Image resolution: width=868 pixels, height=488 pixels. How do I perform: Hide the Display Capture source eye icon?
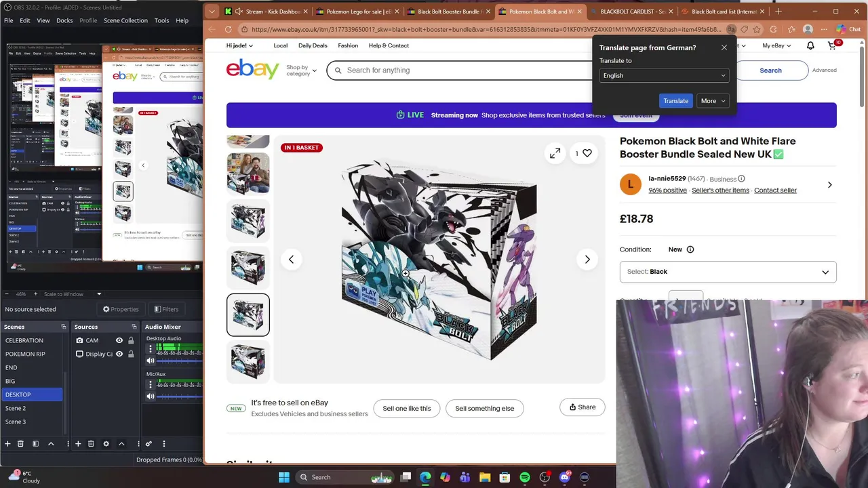point(119,354)
